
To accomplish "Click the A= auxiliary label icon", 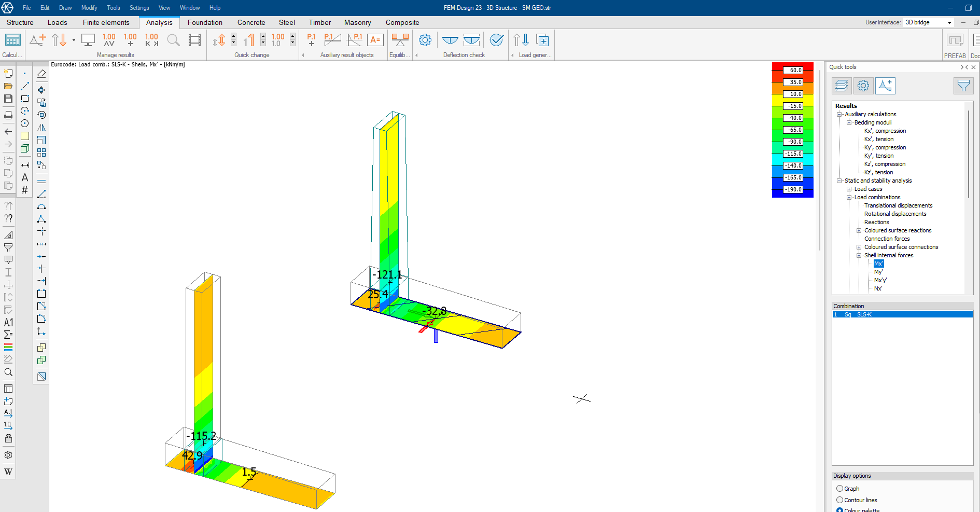I will point(375,40).
